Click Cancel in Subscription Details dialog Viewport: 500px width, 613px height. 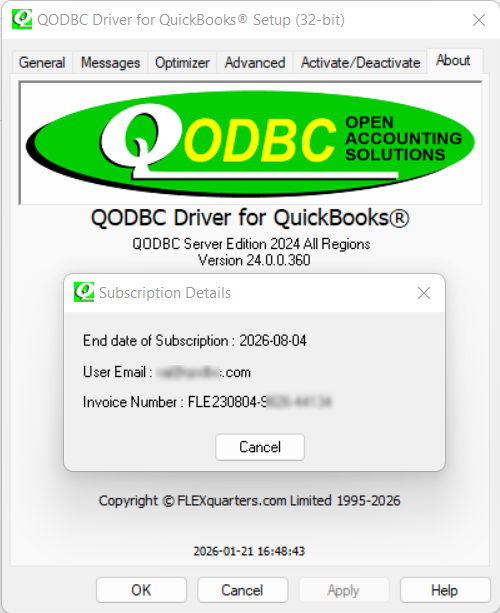pos(260,447)
